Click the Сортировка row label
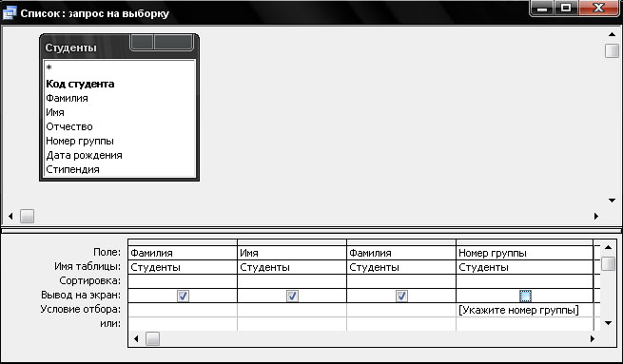The height and width of the screenshot is (364, 623). 89,280
